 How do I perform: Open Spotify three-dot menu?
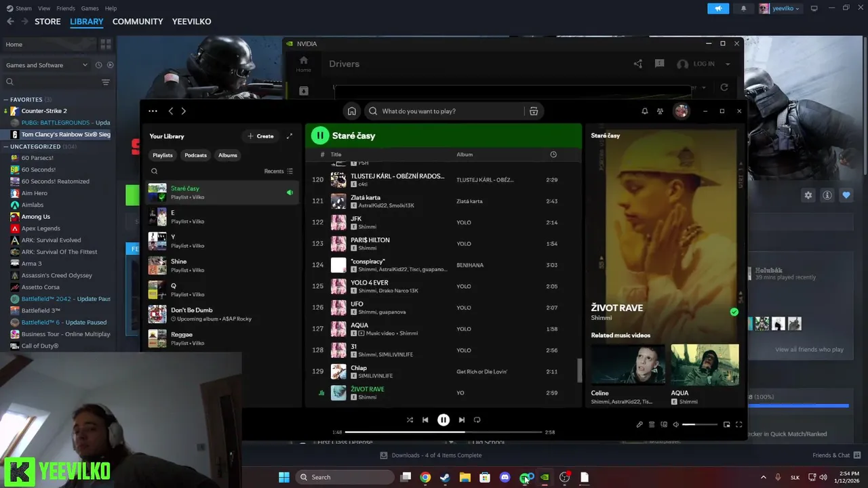click(x=153, y=111)
